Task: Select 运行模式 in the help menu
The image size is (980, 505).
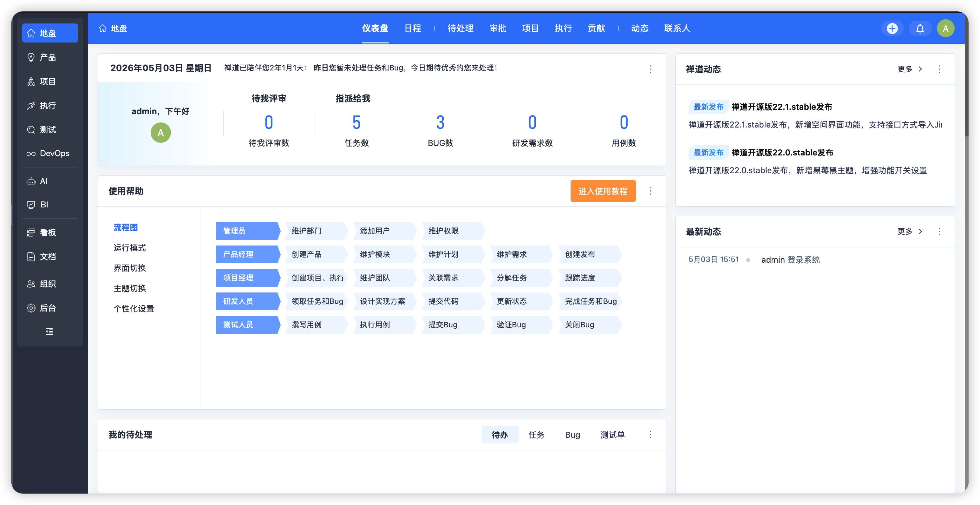Action: point(129,248)
